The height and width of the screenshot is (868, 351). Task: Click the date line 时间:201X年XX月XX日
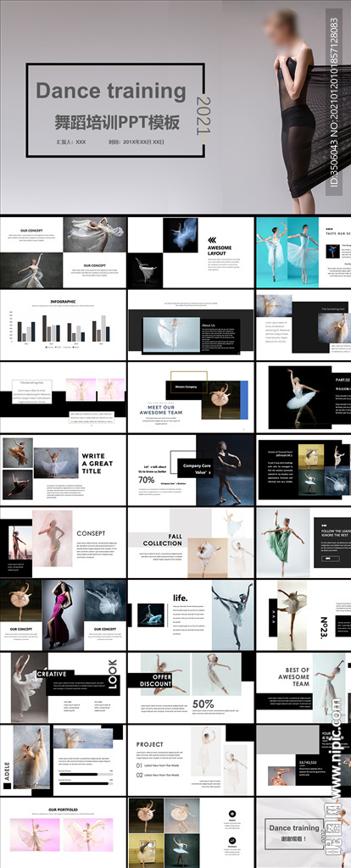[x=136, y=142]
